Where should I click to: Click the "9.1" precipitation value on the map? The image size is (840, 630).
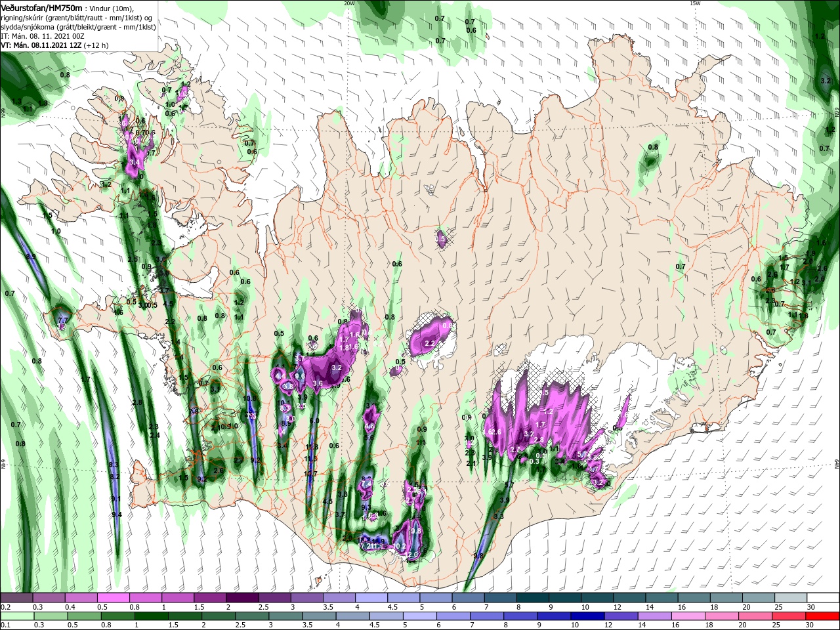pos(116,499)
